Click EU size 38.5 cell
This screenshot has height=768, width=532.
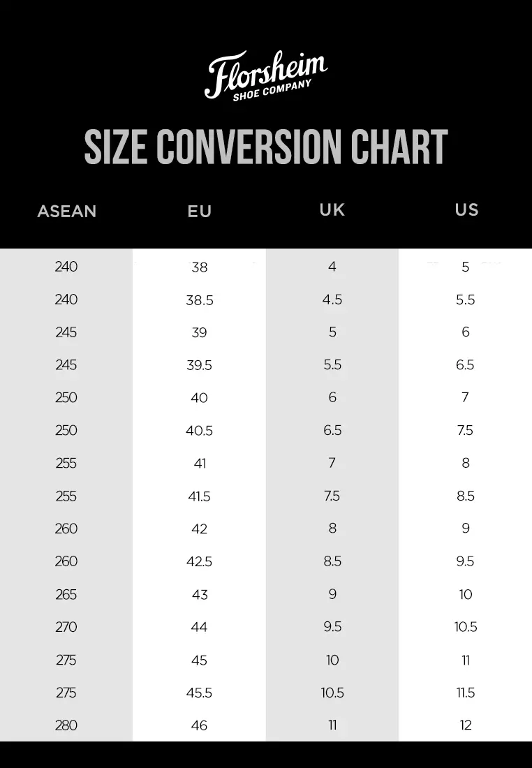[199, 300]
